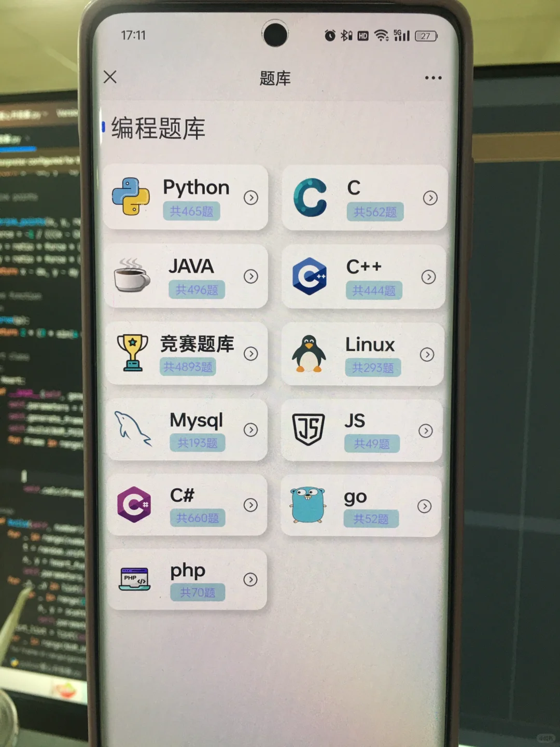Tap the Python snake logo icon
This screenshot has width=560, height=747.
(131, 197)
